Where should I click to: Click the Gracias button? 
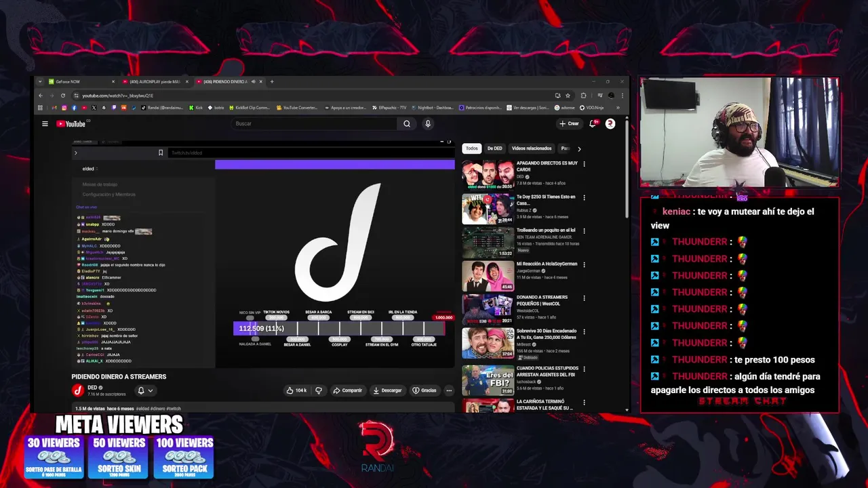[424, 390]
